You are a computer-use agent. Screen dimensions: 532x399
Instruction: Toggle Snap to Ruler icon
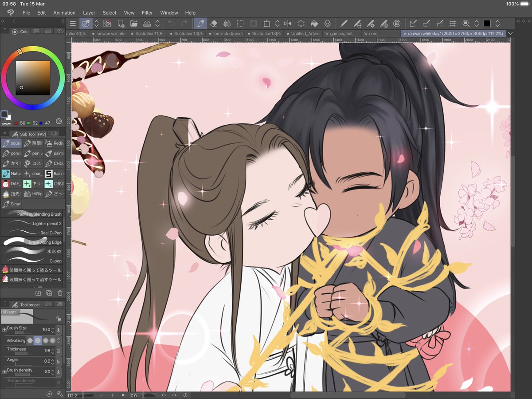click(x=413, y=23)
